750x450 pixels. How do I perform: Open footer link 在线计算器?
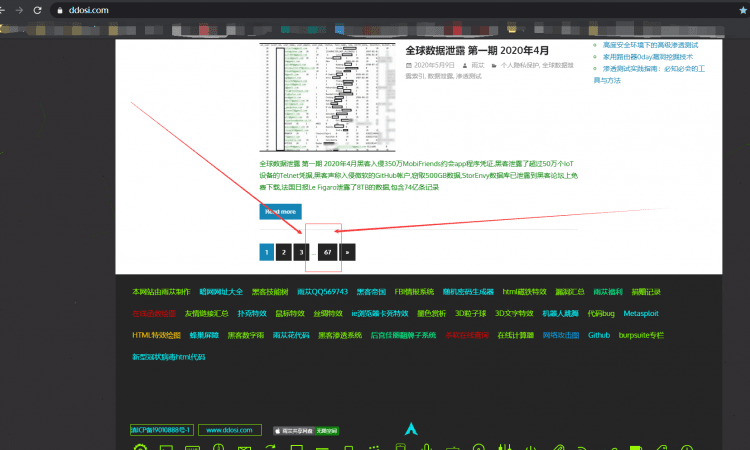click(516, 335)
